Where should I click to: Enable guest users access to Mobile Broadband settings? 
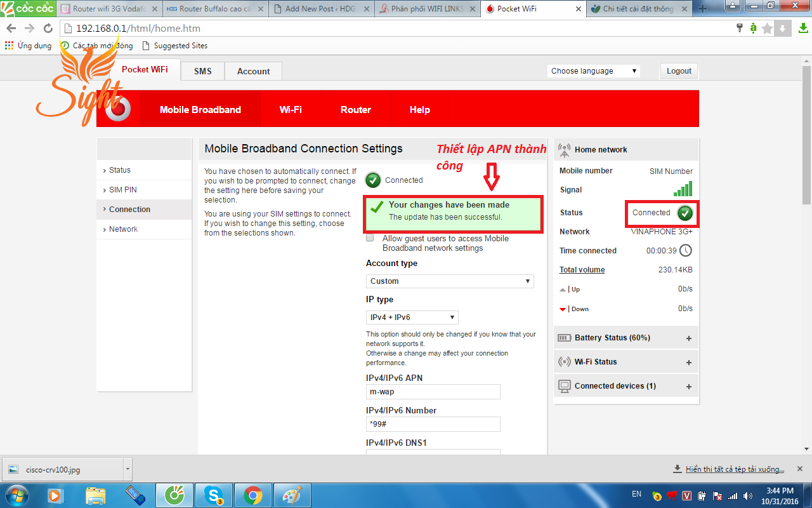[x=370, y=238]
